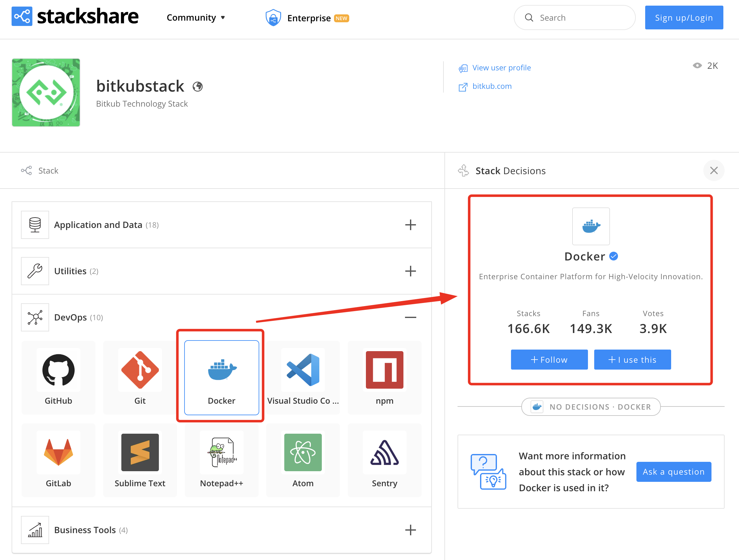Click the npm tool icon
739x560 pixels.
coord(384,370)
